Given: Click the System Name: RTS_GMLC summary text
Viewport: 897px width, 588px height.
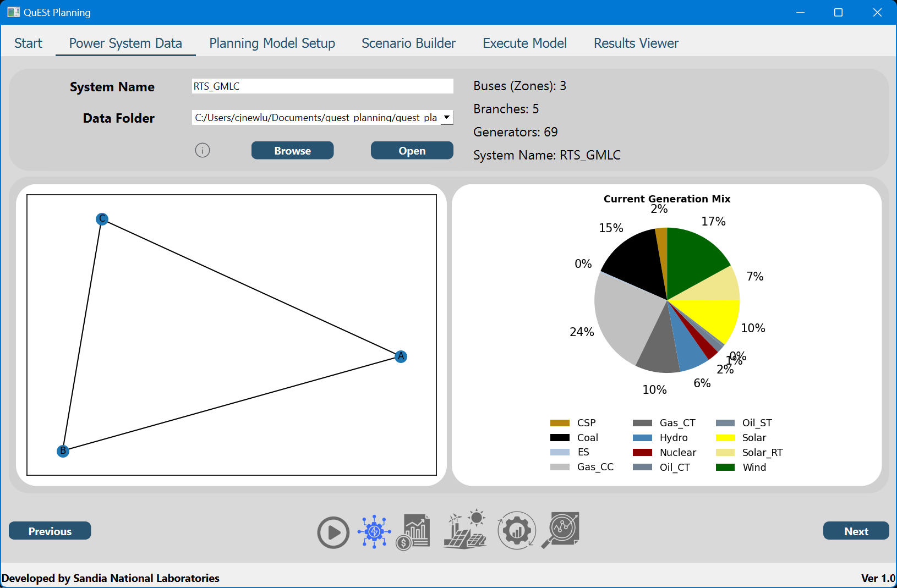Looking at the screenshot, I should (546, 155).
